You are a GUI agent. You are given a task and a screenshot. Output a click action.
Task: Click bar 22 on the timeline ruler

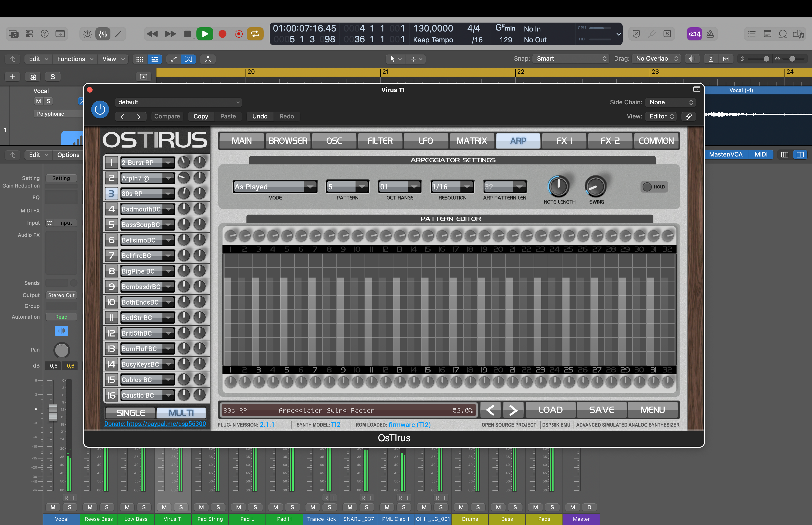pos(520,72)
